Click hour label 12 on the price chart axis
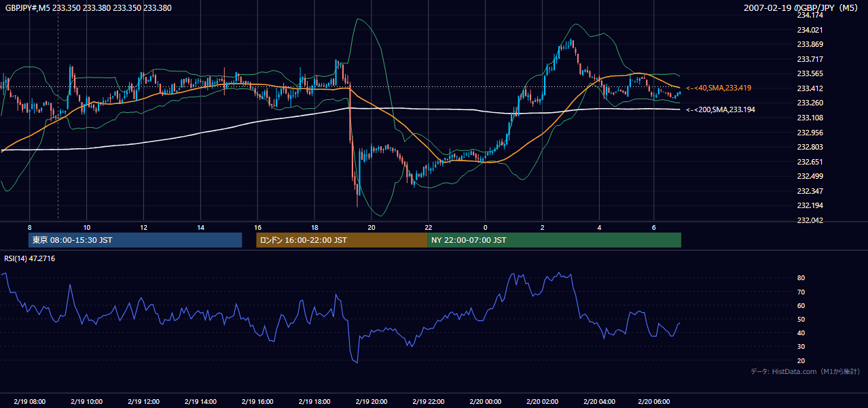This screenshot has height=408, width=868. coord(143,226)
